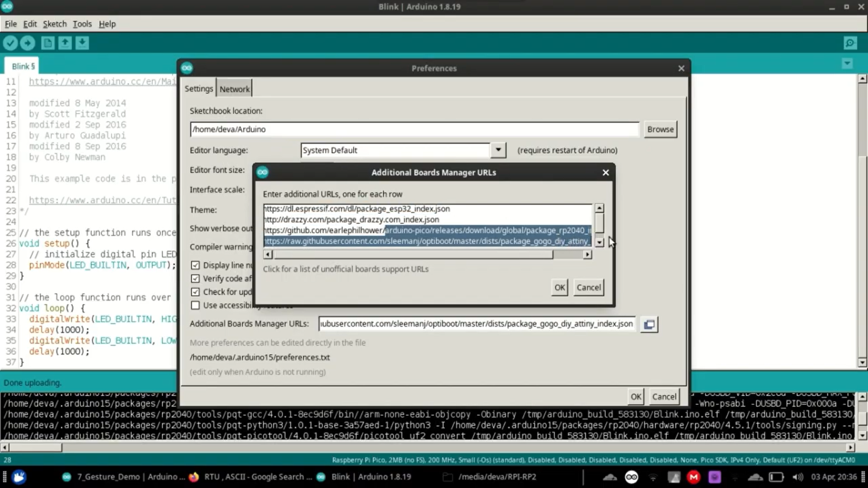Open the Edit menu
Screen dimensions: 868x488
30,24
